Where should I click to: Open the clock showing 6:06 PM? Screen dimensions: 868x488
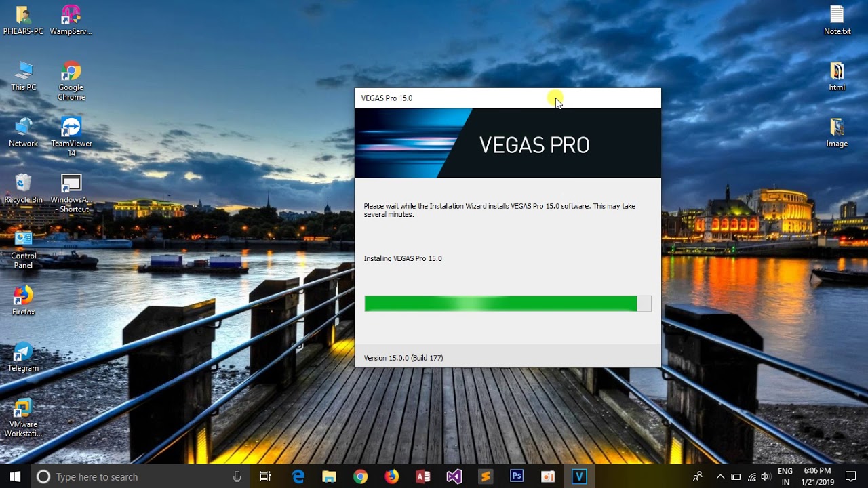click(x=817, y=476)
